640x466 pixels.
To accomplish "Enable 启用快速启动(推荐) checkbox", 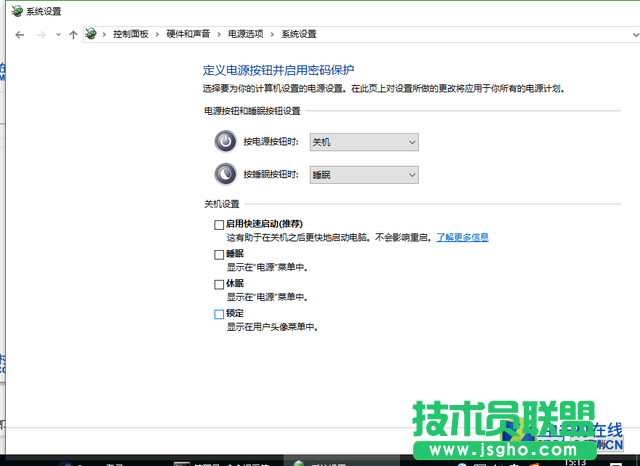I will click(x=219, y=225).
